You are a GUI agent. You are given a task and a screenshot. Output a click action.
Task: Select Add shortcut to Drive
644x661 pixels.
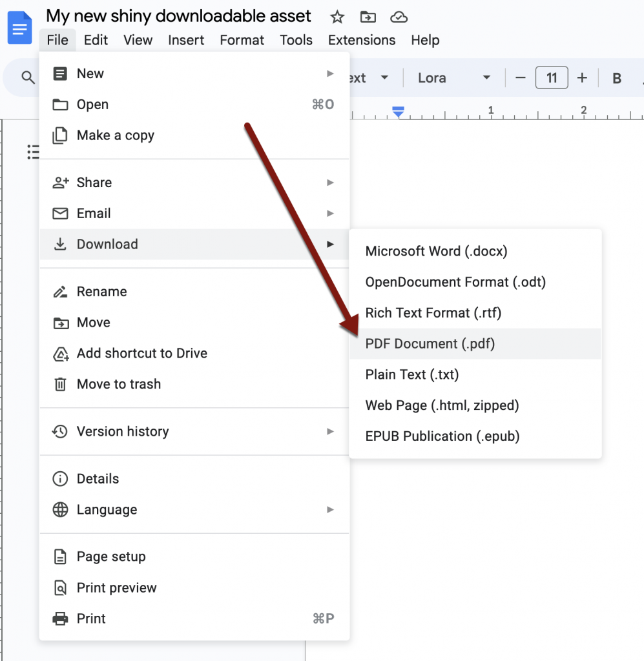tap(194, 353)
